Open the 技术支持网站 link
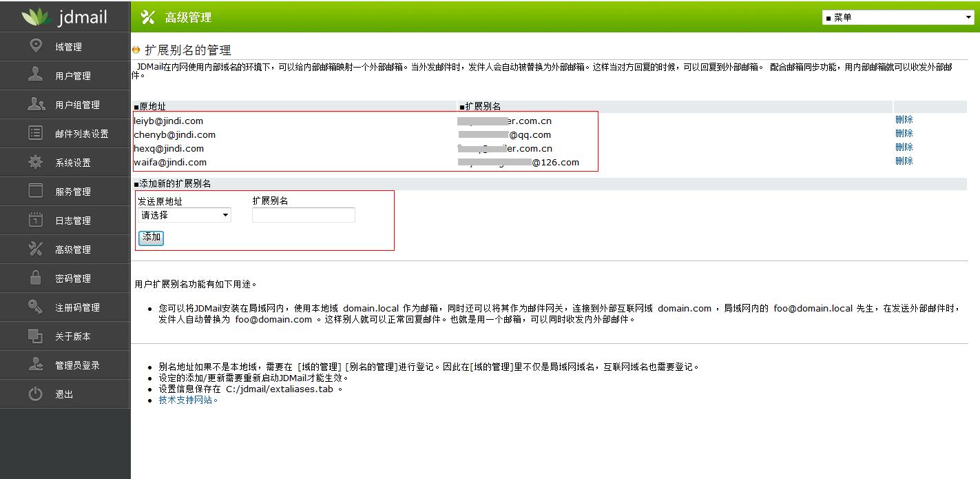980x479 pixels. coord(188,400)
